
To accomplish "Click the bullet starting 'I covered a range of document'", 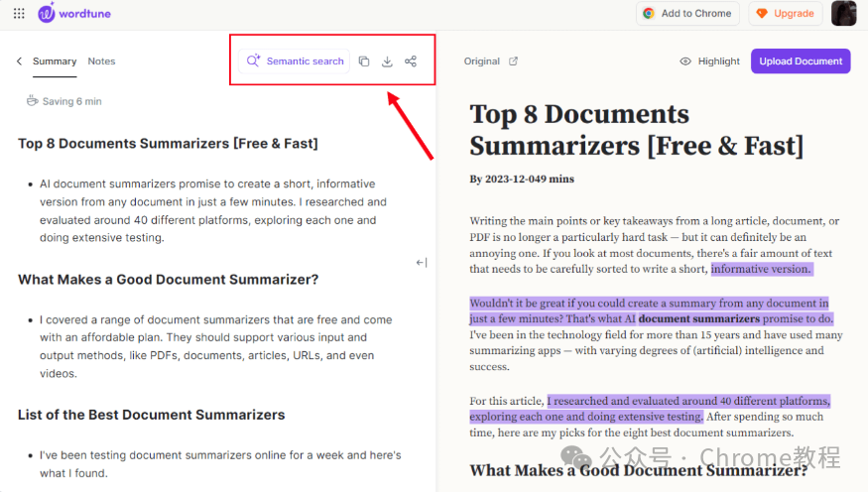I will pos(216,346).
